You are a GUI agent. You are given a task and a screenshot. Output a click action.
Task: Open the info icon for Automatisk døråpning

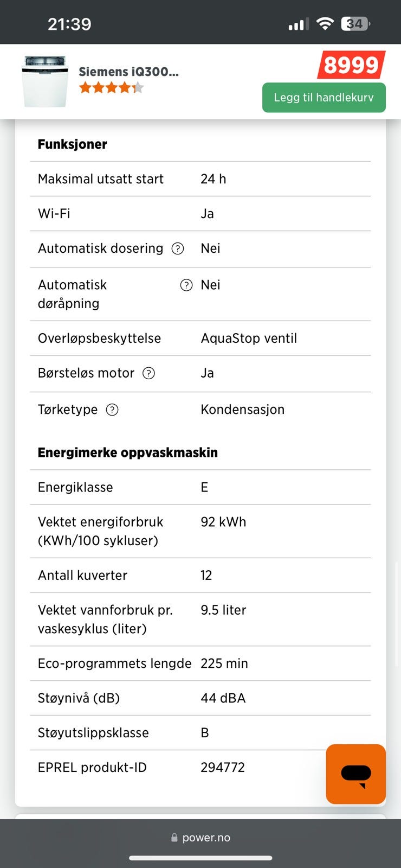(186, 285)
